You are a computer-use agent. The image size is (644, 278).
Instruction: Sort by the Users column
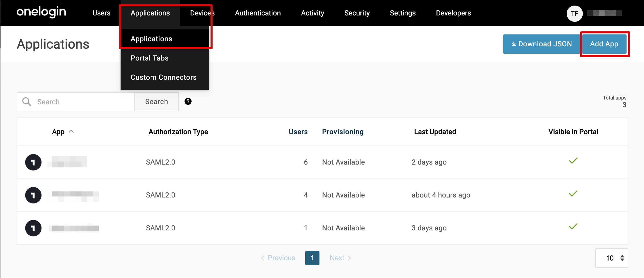[298, 132]
